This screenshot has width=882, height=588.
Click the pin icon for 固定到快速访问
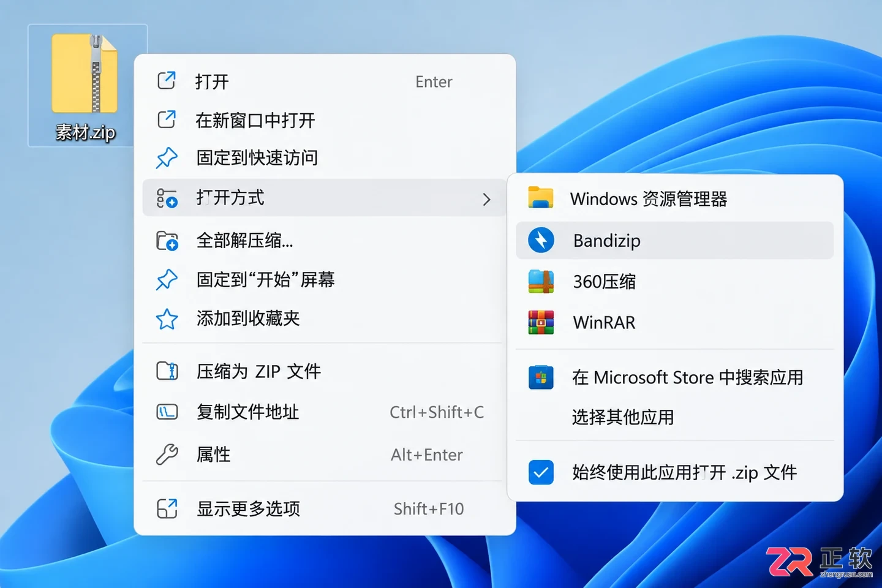167,158
